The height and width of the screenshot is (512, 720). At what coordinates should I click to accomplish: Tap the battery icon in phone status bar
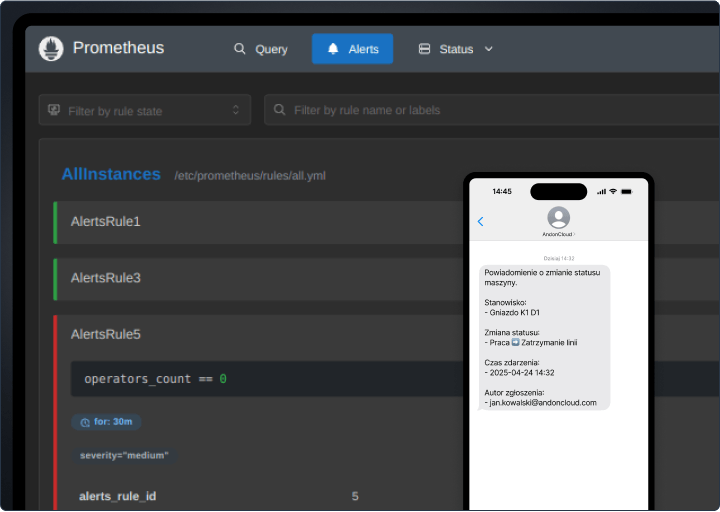[627, 191]
